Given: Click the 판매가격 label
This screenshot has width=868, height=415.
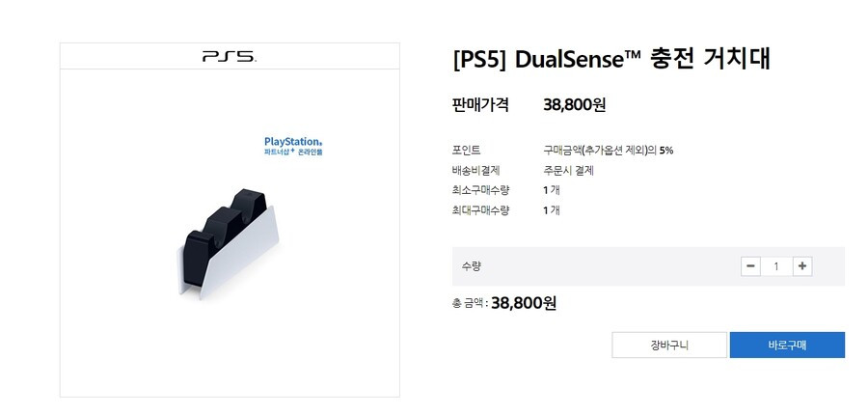Looking at the screenshot, I should (480, 105).
